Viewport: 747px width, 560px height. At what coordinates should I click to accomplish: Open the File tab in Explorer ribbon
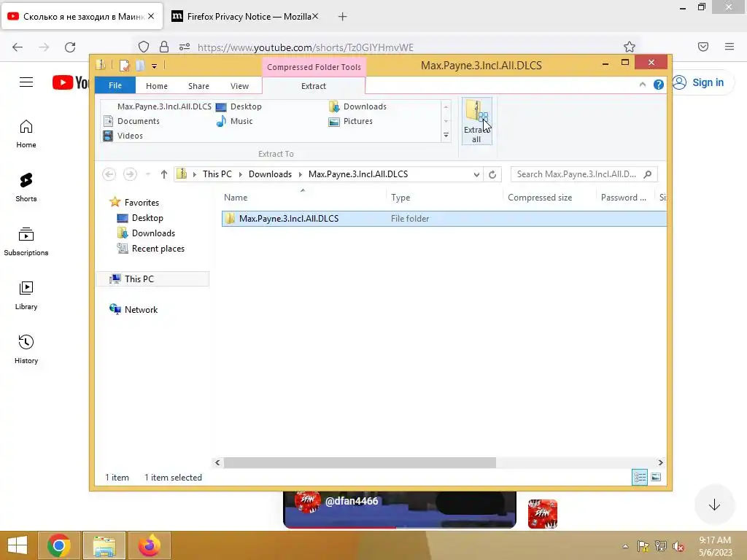coord(115,86)
